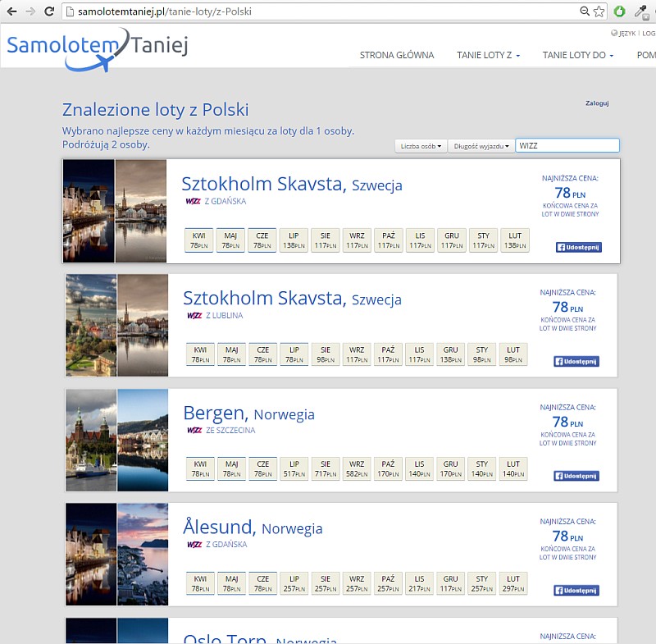Image resolution: width=656 pixels, height=644 pixels.
Task: Click the Wizz logo in the Ålesund card
Action: tap(194, 545)
